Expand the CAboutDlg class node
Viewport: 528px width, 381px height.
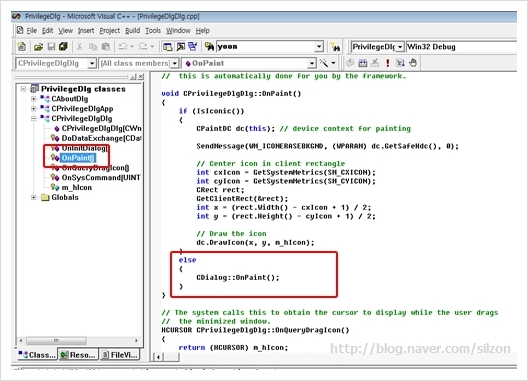33,99
